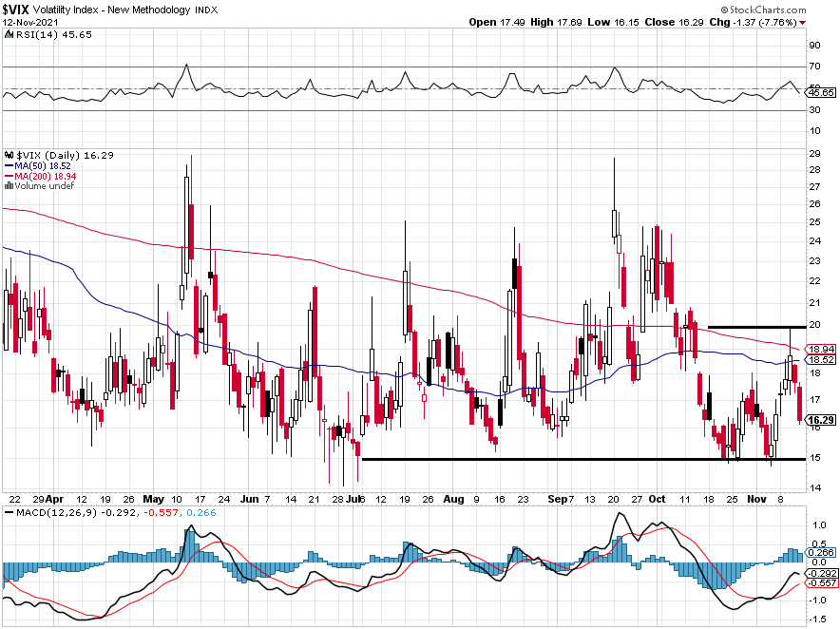Click the RSI(14) 45.65 label
840x629 pixels.
click(x=53, y=35)
